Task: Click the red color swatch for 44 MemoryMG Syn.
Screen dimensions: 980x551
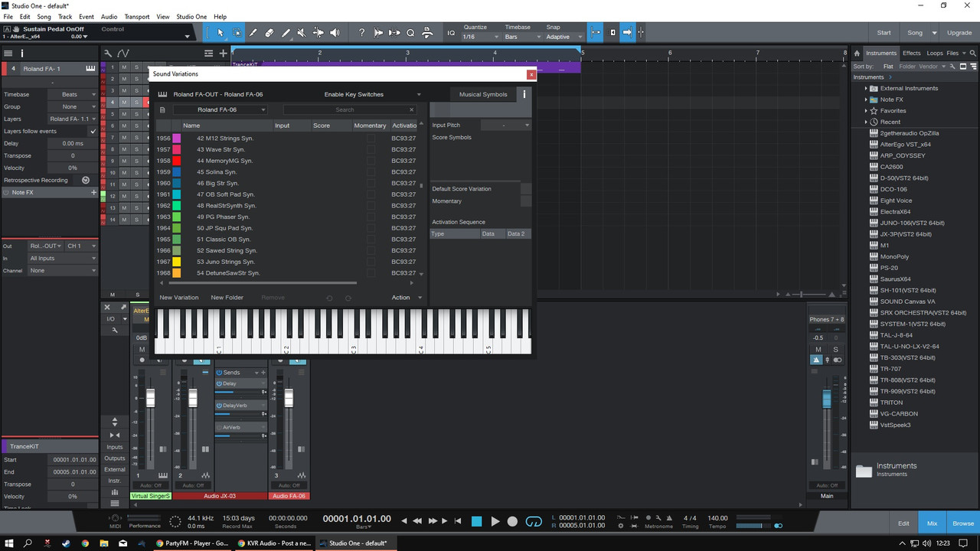Action: point(177,161)
